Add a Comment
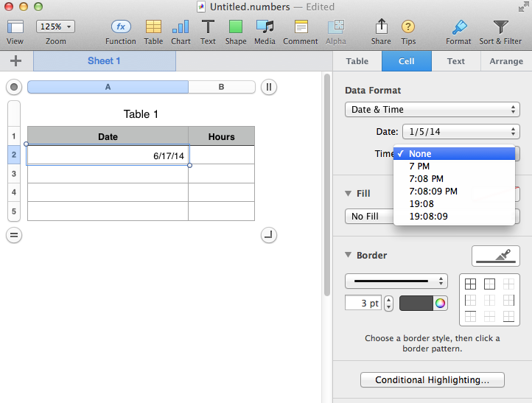The height and width of the screenshot is (403, 532). pyautogui.click(x=301, y=32)
